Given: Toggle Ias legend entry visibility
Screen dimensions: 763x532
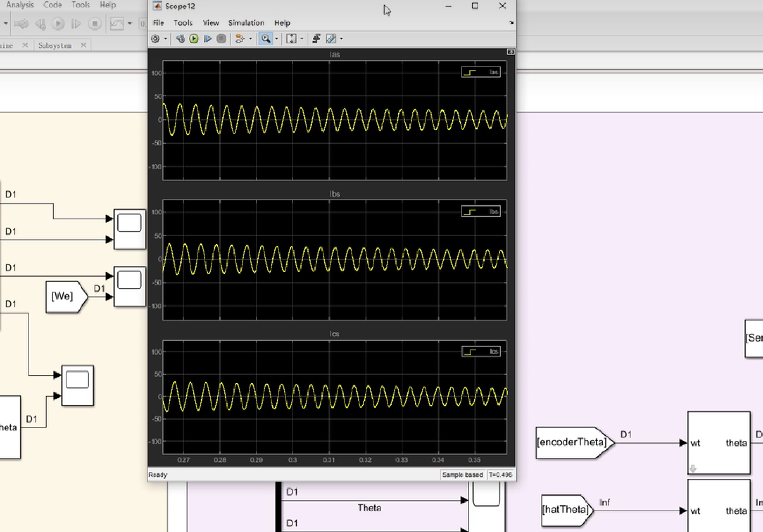Looking at the screenshot, I should tap(481, 72).
